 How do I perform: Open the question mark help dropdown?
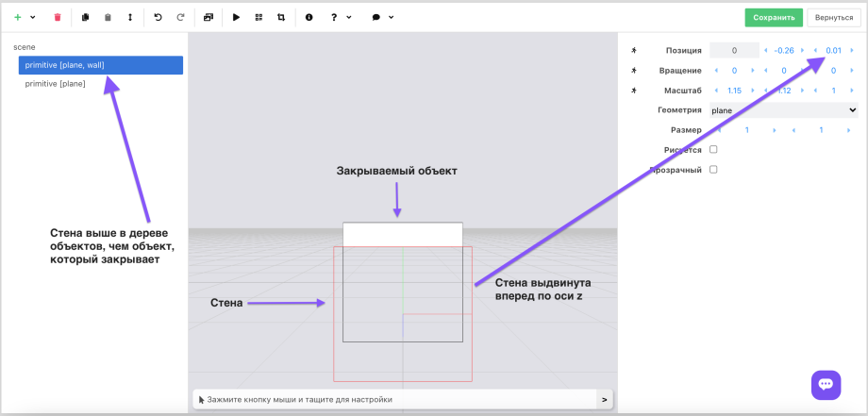[340, 17]
